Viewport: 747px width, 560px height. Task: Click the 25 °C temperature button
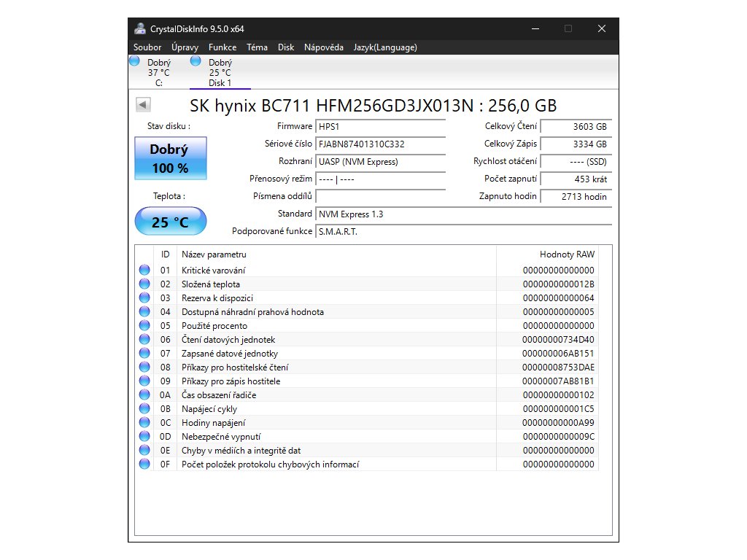point(170,222)
